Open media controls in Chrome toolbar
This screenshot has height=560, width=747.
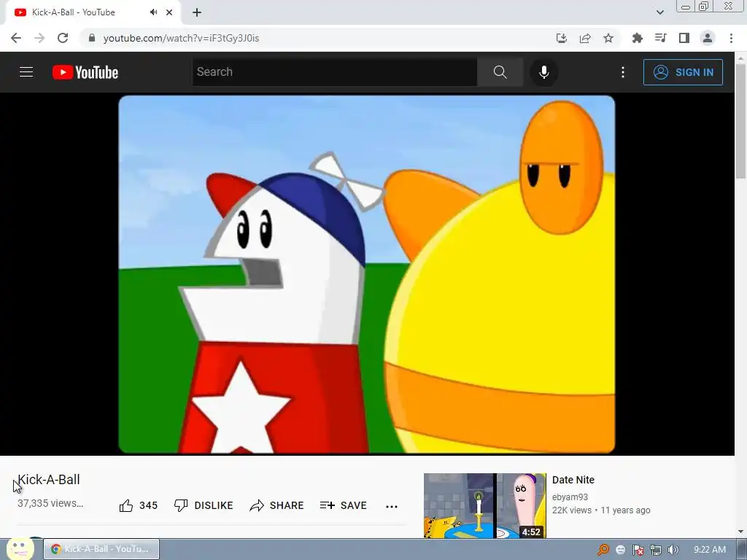(660, 38)
